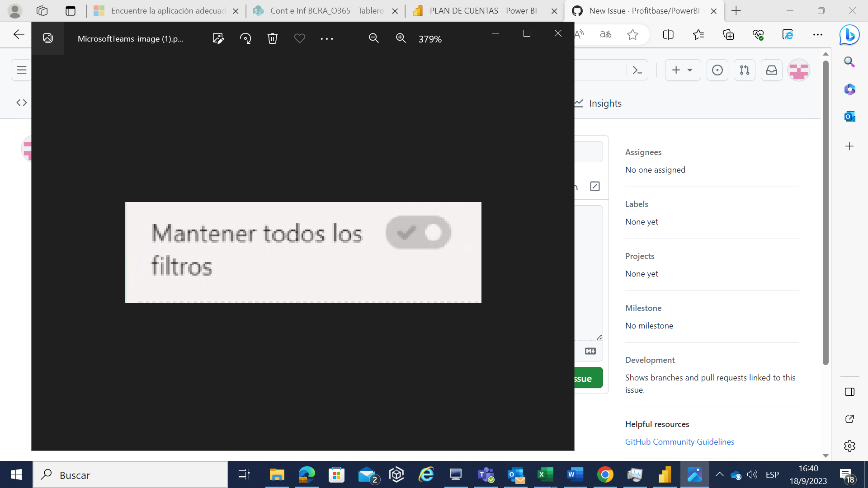Viewport: 868px width, 488px height.
Task: Add current page to Edge favorites
Action: [633, 34]
